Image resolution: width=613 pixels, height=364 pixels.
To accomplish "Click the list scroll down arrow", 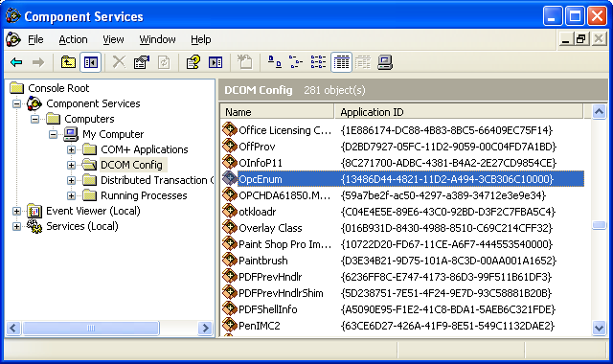I will click(599, 328).
